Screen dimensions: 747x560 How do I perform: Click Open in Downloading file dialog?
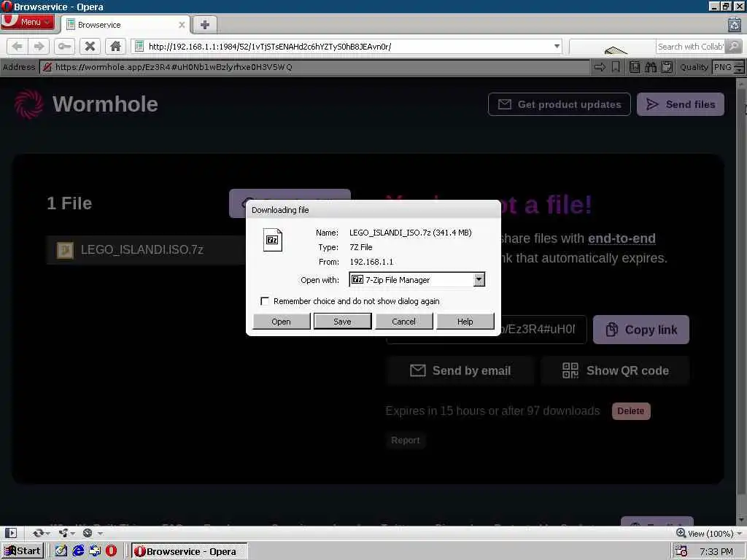(x=281, y=322)
